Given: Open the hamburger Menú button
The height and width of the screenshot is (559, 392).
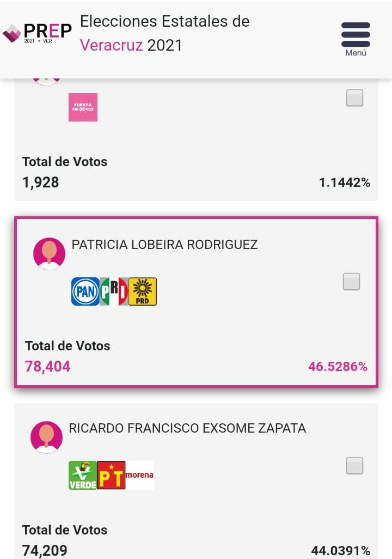Looking at the screenshot, I should click(x=356, y=39).
